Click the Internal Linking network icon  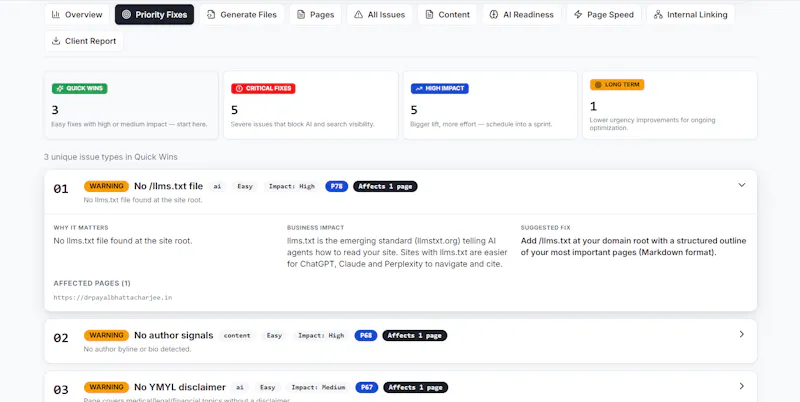(658, 15)
